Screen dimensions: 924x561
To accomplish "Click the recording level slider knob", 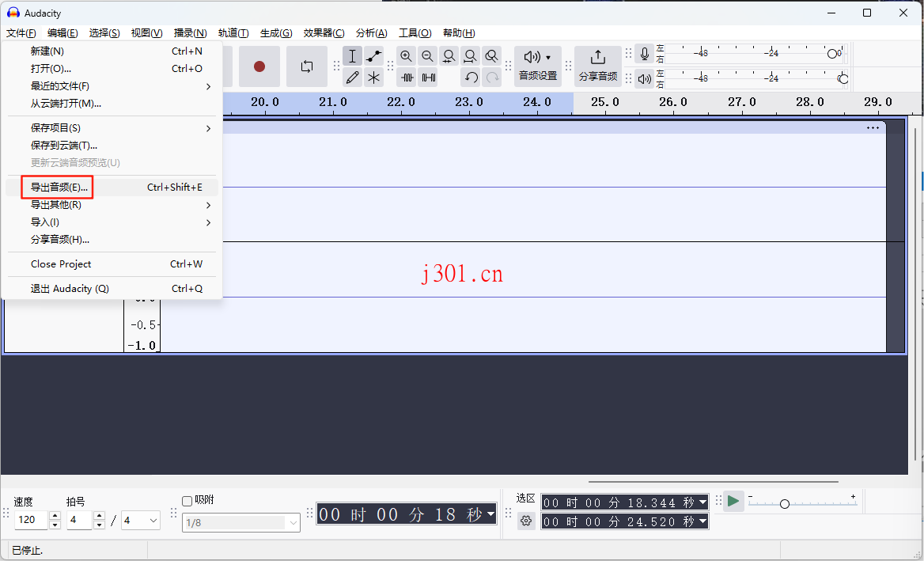I will click(x=832, y=54).
